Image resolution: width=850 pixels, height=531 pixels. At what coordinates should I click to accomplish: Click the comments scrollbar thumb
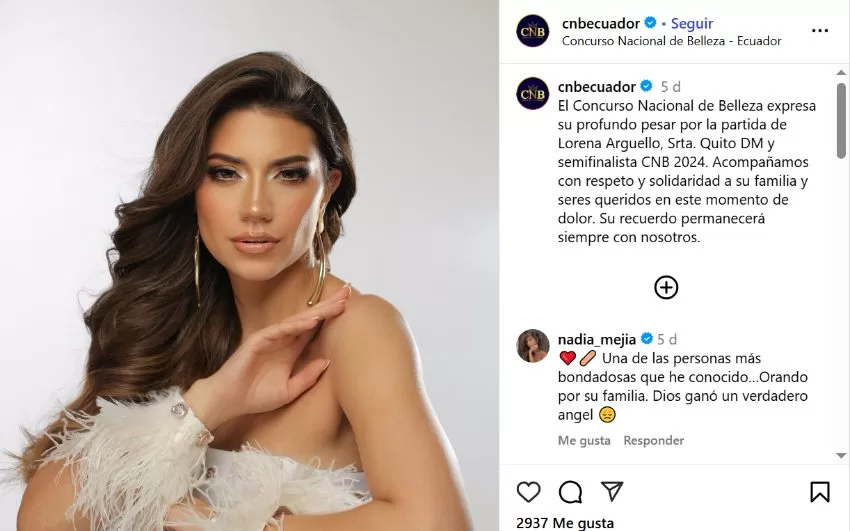tap(841, 120)
